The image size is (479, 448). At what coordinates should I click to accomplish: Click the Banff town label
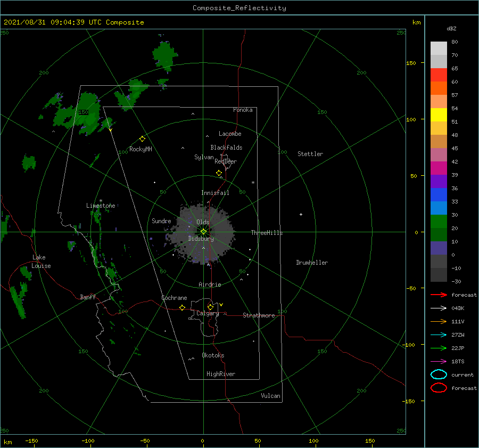coord(88,297)
